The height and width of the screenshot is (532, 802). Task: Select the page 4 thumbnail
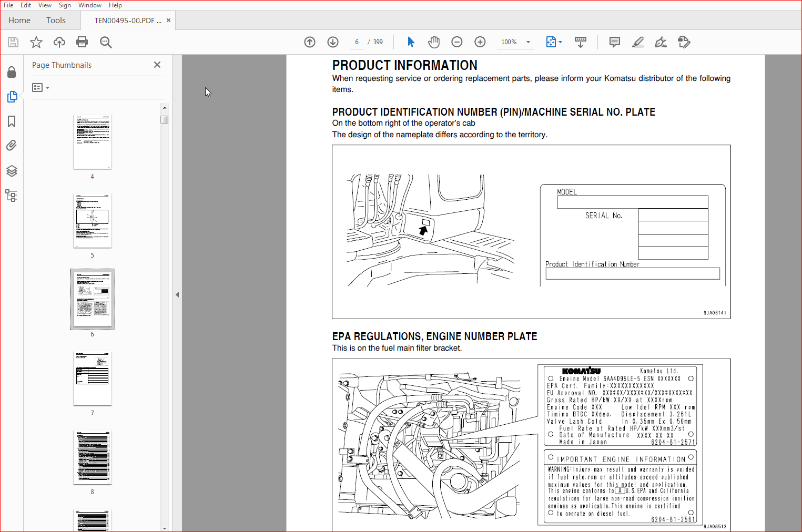tap(93, 142)
